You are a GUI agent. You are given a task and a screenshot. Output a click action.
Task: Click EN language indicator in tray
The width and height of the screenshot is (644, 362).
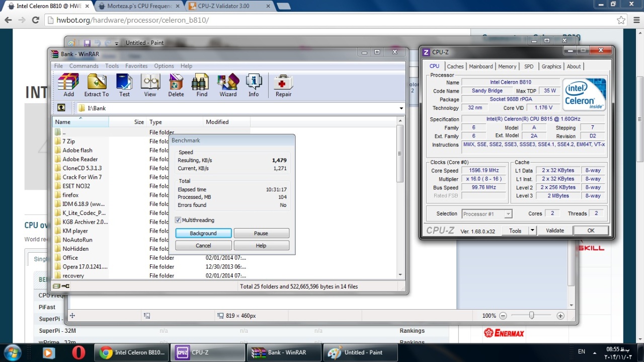click(582, 352)
